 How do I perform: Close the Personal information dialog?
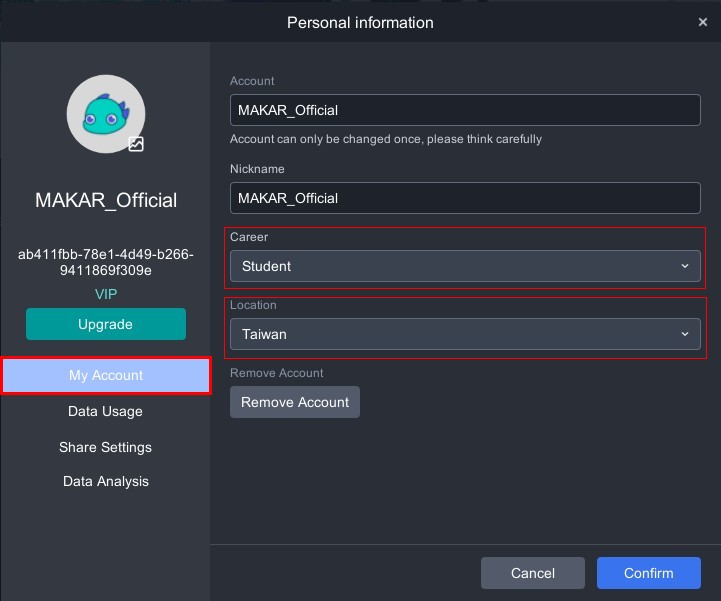tap(702, 22)
